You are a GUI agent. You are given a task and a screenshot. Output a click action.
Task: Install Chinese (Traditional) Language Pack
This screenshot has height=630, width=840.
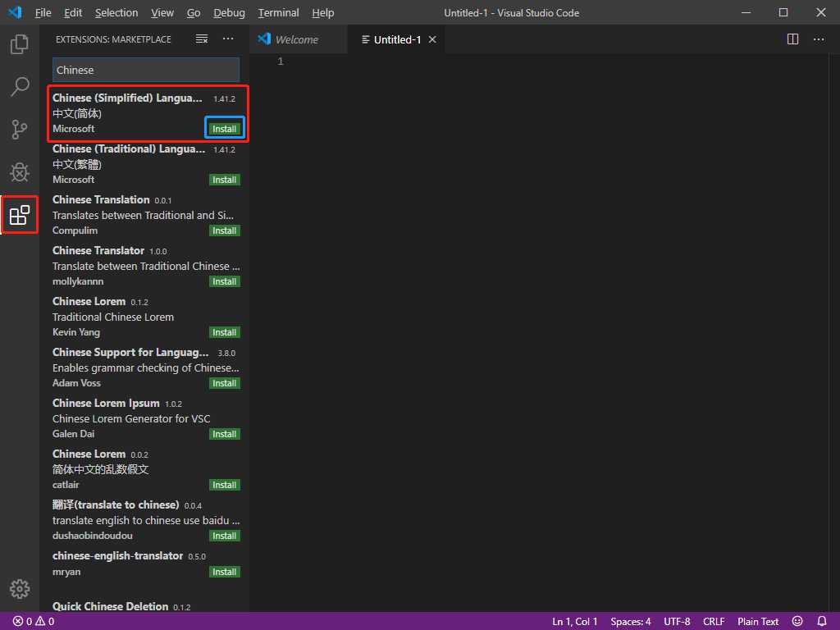tap(224, 180)
